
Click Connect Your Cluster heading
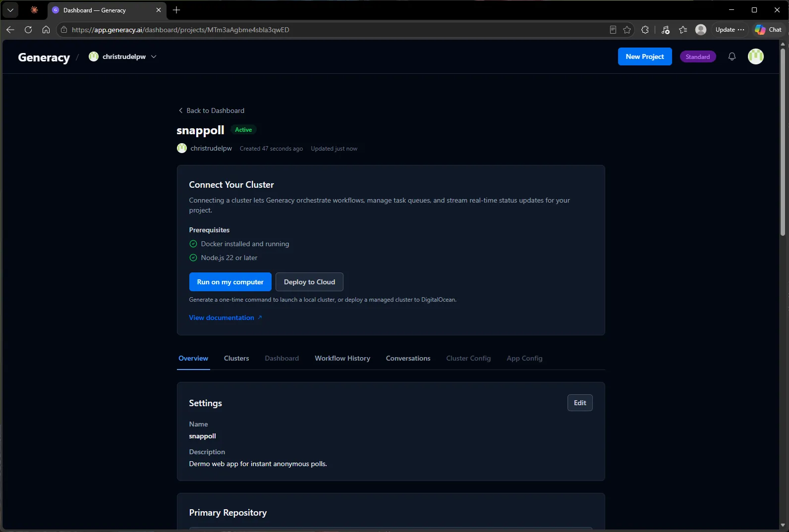[231, 185]
